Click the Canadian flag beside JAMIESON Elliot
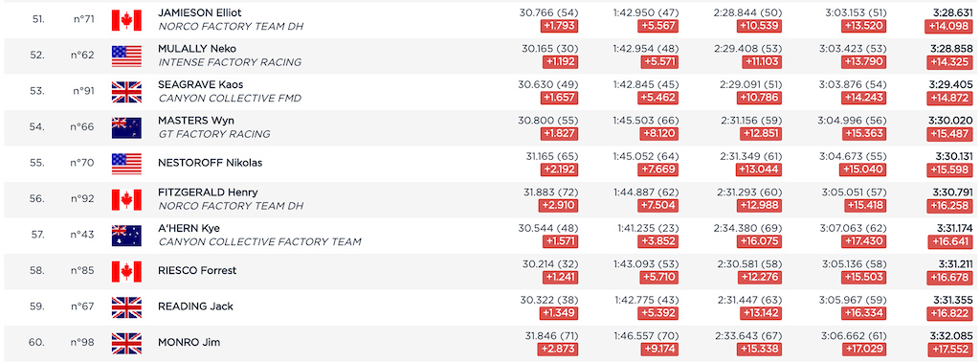Screen dimensions: 980x362 pos(126,20)
